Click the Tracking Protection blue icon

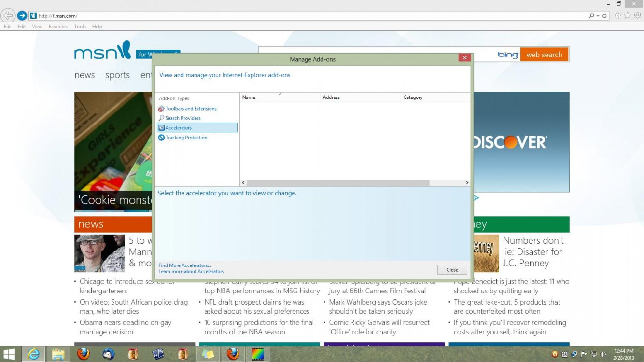tap(161, 138)
